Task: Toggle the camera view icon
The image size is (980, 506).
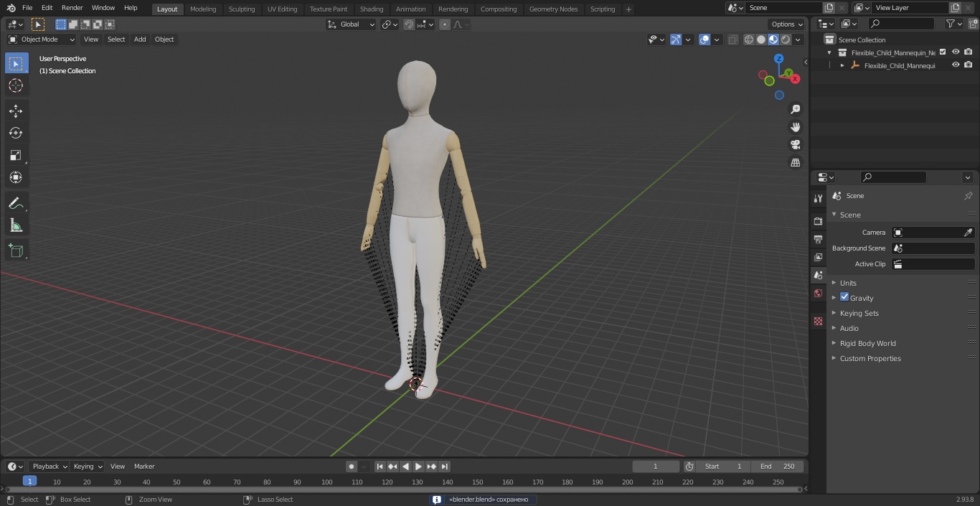Action: coord(795,145)
